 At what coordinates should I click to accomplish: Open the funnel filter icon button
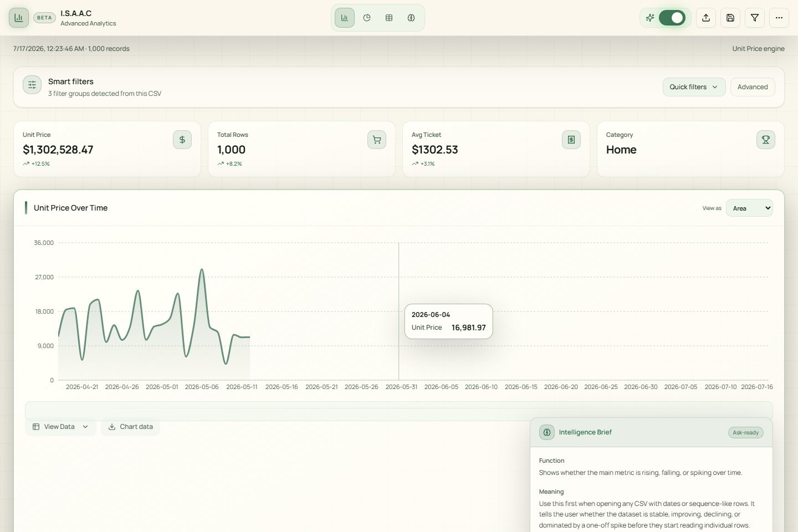755,18
